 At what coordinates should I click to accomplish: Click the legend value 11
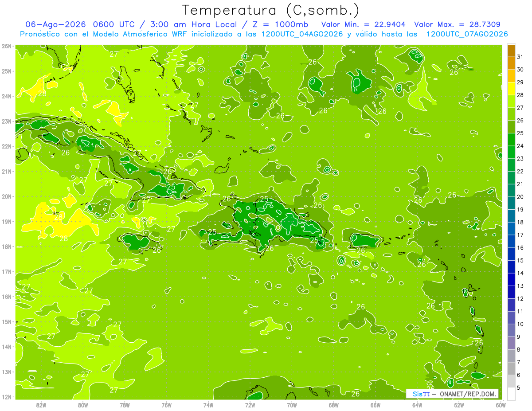click(520, 311)
